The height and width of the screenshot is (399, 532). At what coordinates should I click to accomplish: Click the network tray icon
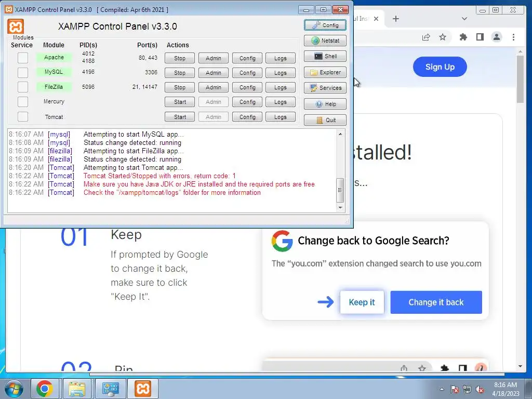tap(467, 389)
